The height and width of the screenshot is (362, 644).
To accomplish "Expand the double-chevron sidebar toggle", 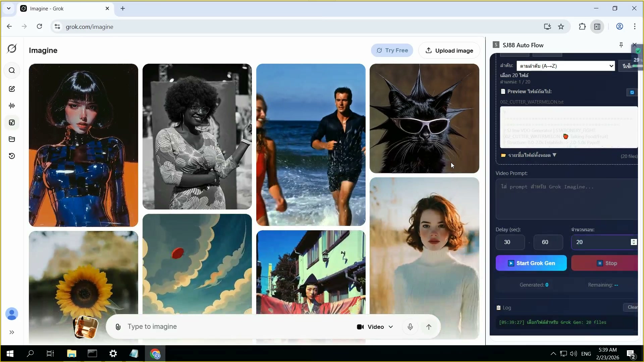I will pyautogui.click(x=12, y=332).
